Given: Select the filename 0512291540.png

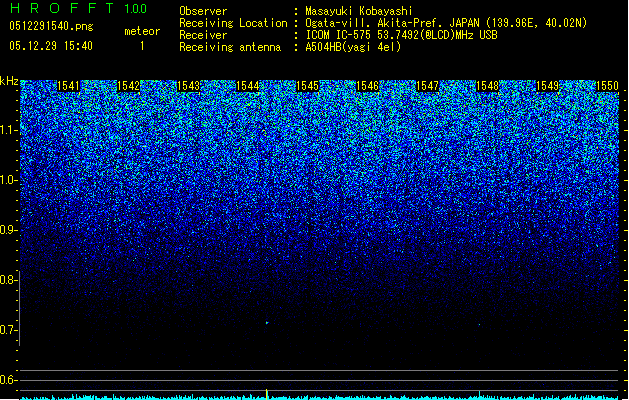Looking at the screenshot, I should pos(51,26).
